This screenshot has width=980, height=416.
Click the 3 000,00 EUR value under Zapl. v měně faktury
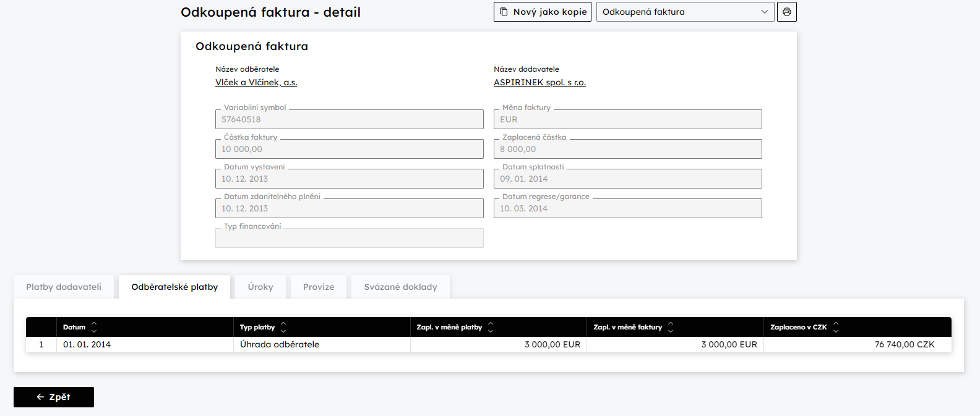pyautogui.click(x=729, y=344)
